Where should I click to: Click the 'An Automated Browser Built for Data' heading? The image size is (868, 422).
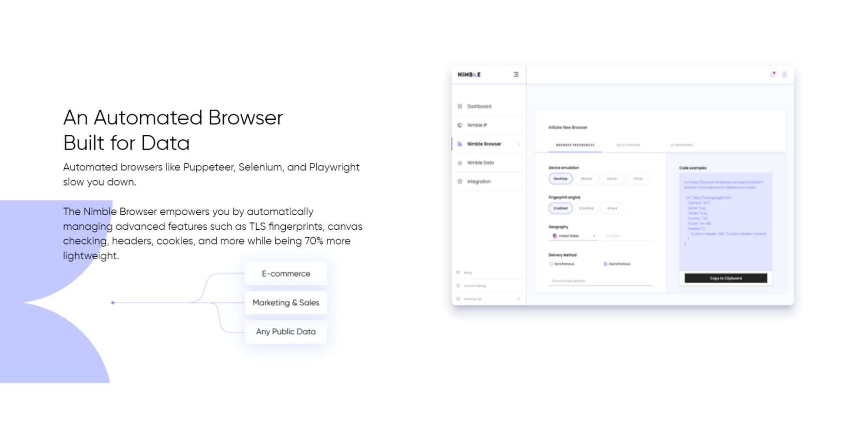coord(173,130)
